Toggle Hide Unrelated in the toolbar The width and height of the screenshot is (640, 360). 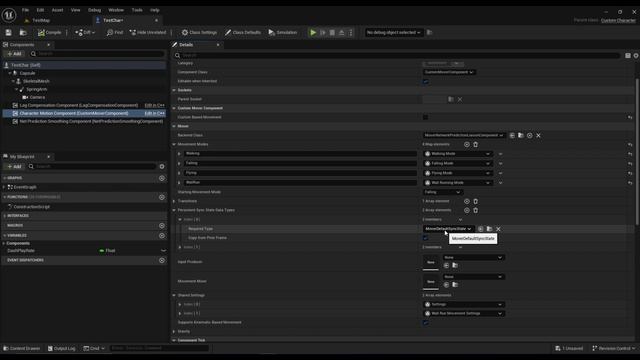click(148, 32)
